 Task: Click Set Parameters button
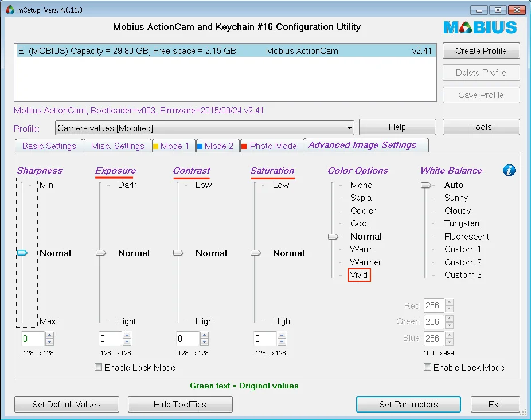click(x=408, y=405)
